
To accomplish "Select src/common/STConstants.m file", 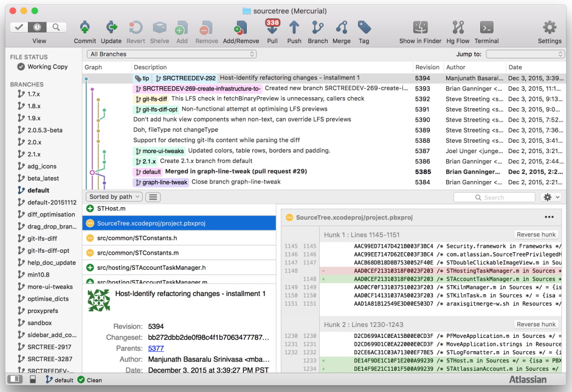I will click(x=179, y=253).
